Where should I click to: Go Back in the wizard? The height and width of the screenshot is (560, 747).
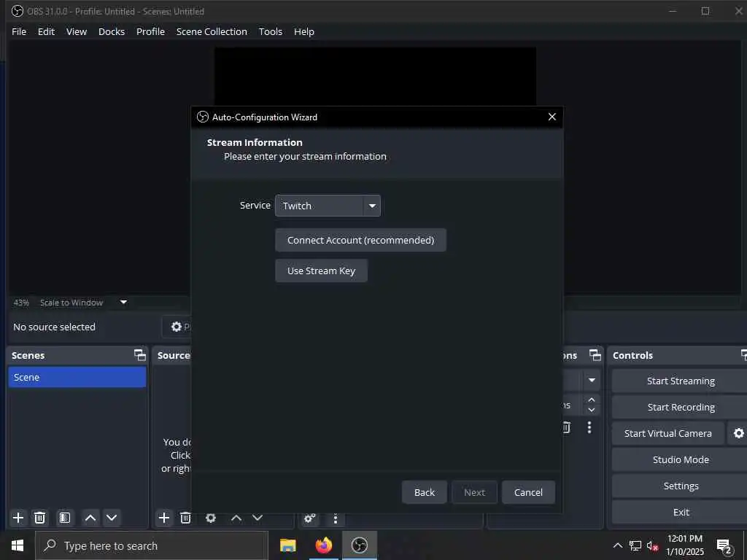coord(424,492)
